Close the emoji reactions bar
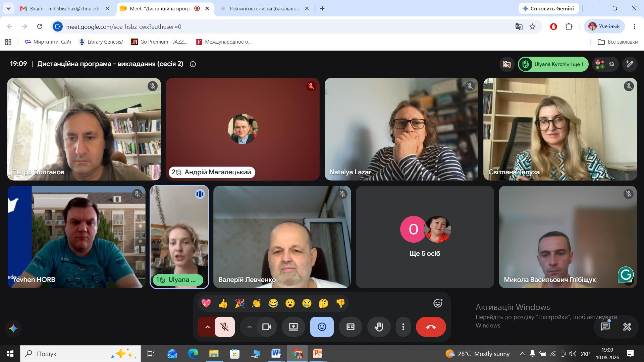Screen dimensions: 644x362 click(x=322, y=327)
